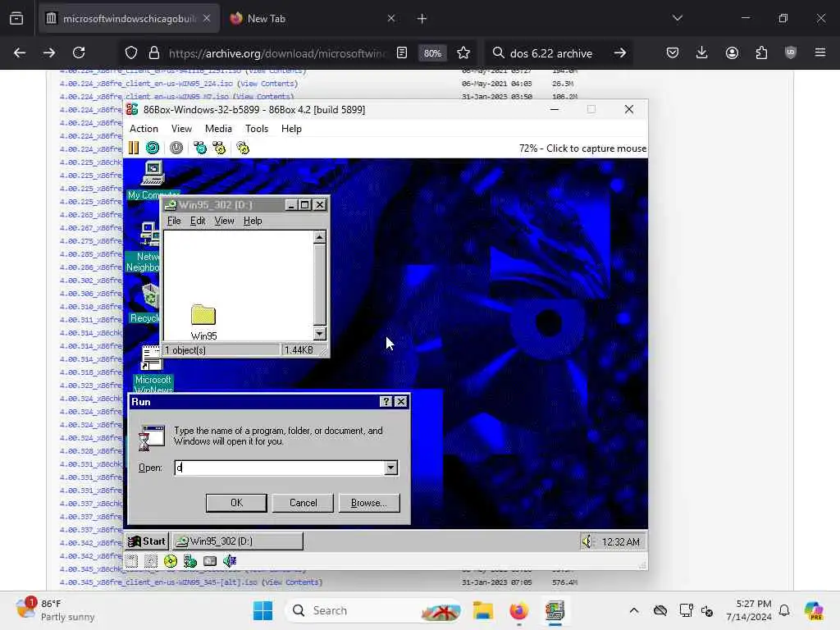Image resolution: width=840 pixels, height=630 pixels.
Task: Open Firefox account icon
Action: 732,52
